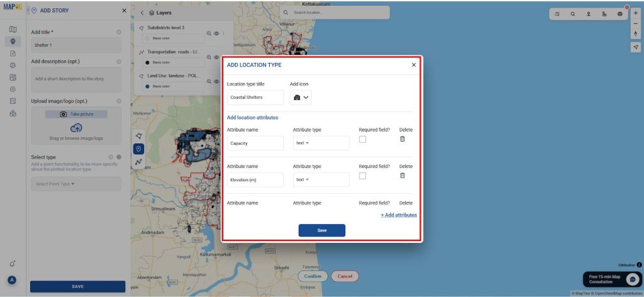Click the Cancel button on map
The height and width of the screenshot is (297, 644).
[345, 276]
